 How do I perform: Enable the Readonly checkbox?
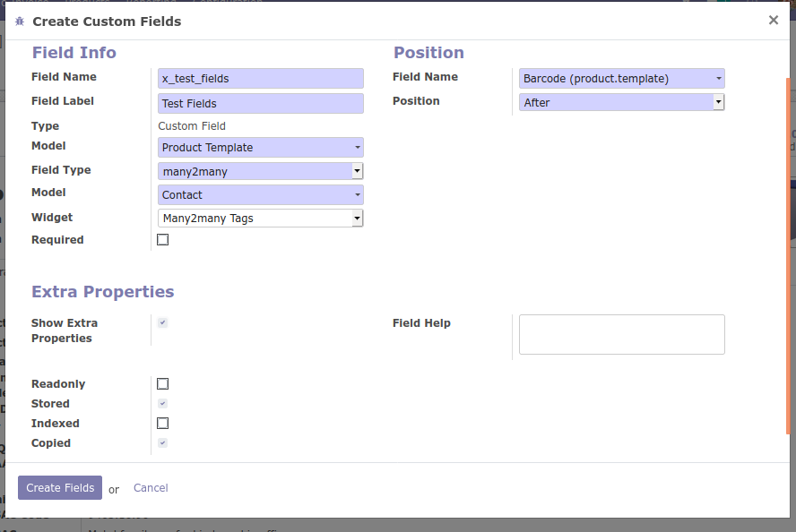pos(162,384)
